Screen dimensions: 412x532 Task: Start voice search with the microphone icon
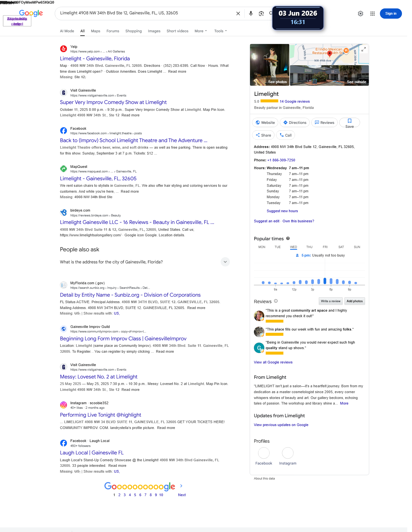pyautogui.click(x=251, y=13)
